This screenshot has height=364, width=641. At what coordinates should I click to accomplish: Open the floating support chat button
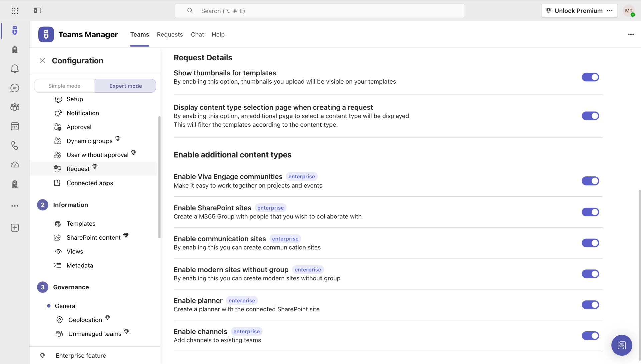point(622,345)
